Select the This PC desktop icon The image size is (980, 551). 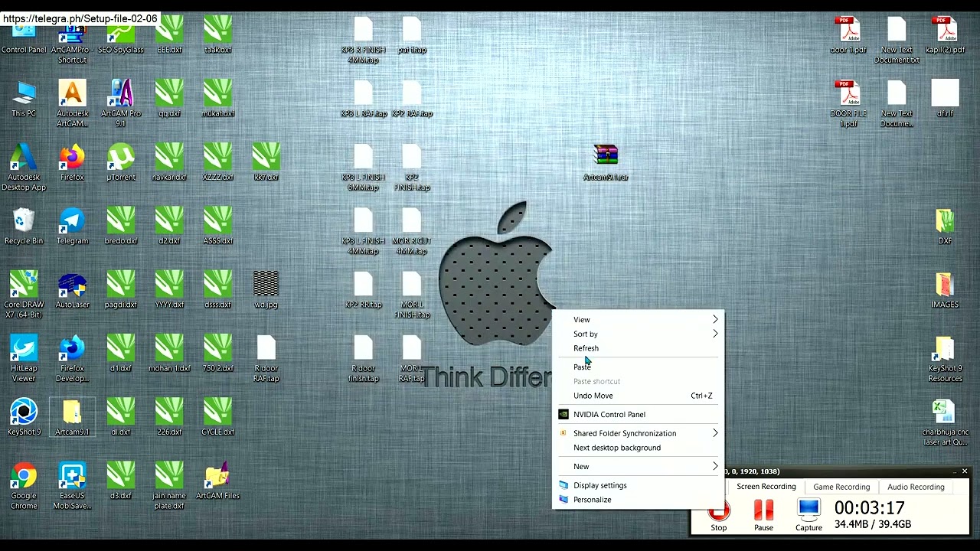pyautogui.click(x=24, y=99)
